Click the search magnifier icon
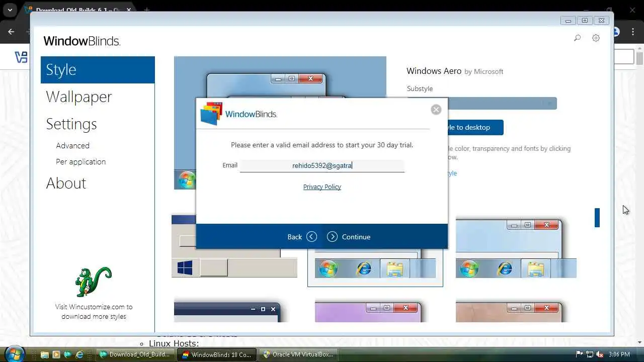 coord(578,38)
